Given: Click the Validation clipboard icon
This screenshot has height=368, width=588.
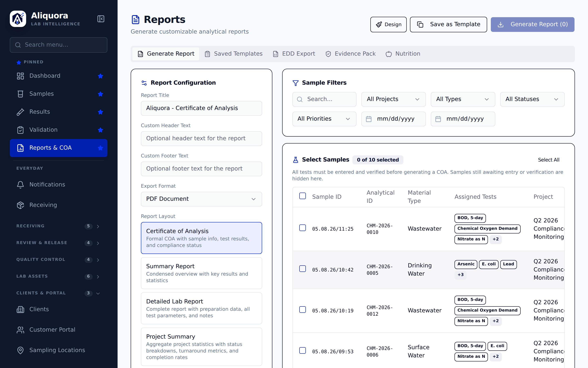Looking at the screenshot, I should point(20,130).
